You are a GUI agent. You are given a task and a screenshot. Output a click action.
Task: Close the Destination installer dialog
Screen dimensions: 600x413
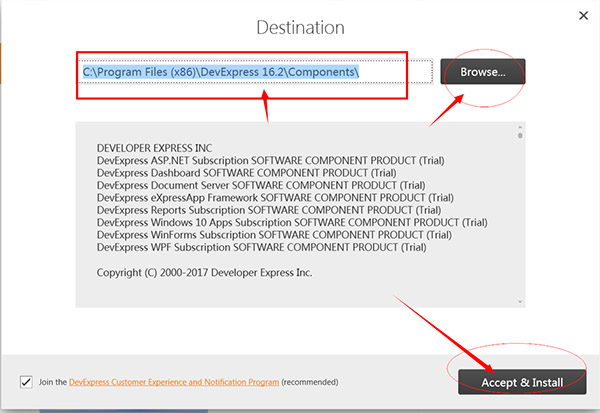(583, 16)
